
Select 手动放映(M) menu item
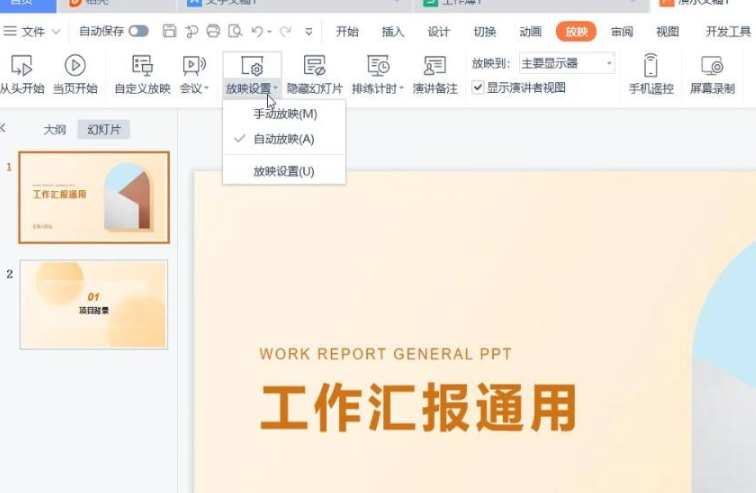pos(284,114)
